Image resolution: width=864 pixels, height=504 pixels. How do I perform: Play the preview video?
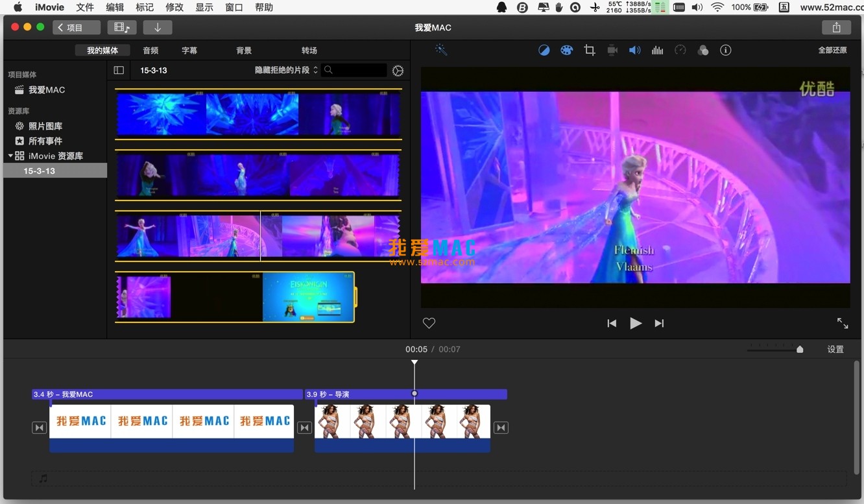pos(636,323)
